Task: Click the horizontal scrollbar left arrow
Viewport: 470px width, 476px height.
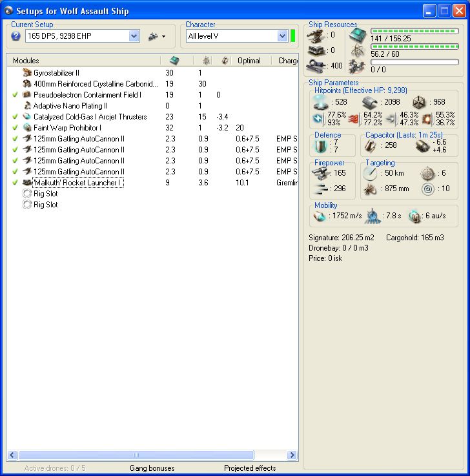Action: (x=12, y=455)
